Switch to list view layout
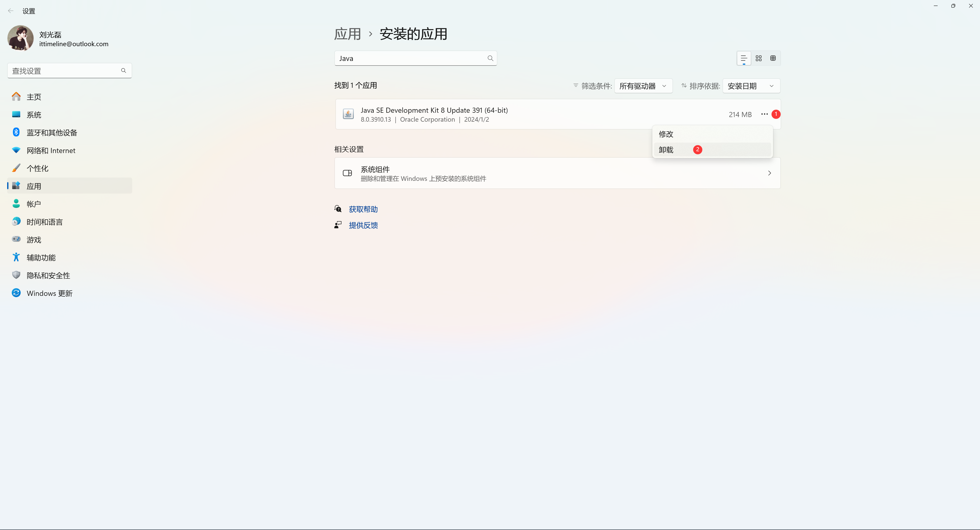The image size is (980, 530). point(744,58)
